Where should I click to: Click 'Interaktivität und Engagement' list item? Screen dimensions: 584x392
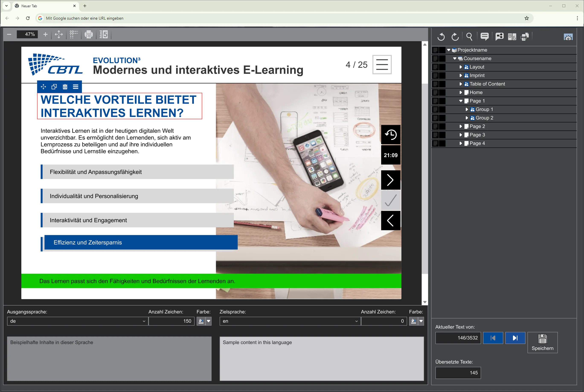click(137, 220)
